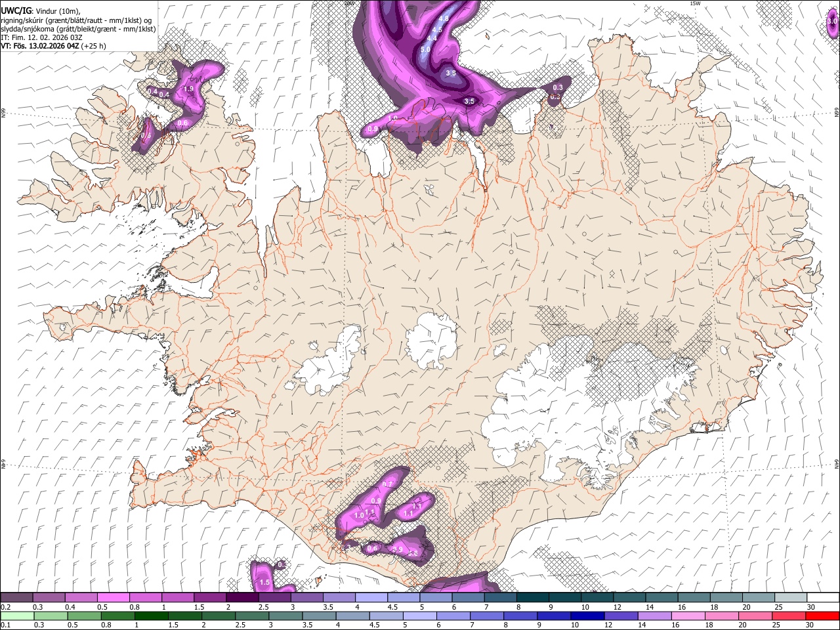Click the 0.7 value in the southern snow band
The image size is (840, 630).
tap(387, 484)
